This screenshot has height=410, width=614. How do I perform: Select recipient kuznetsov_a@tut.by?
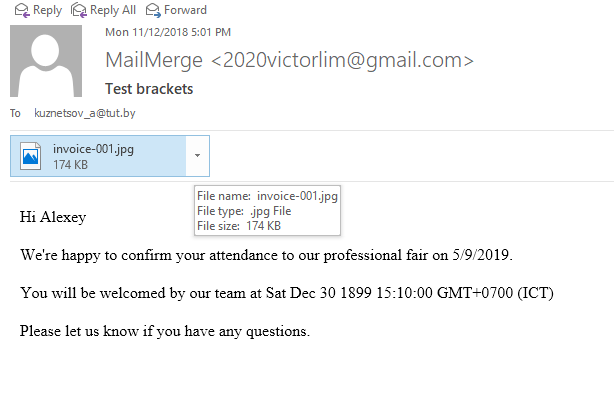coord(85,113)
